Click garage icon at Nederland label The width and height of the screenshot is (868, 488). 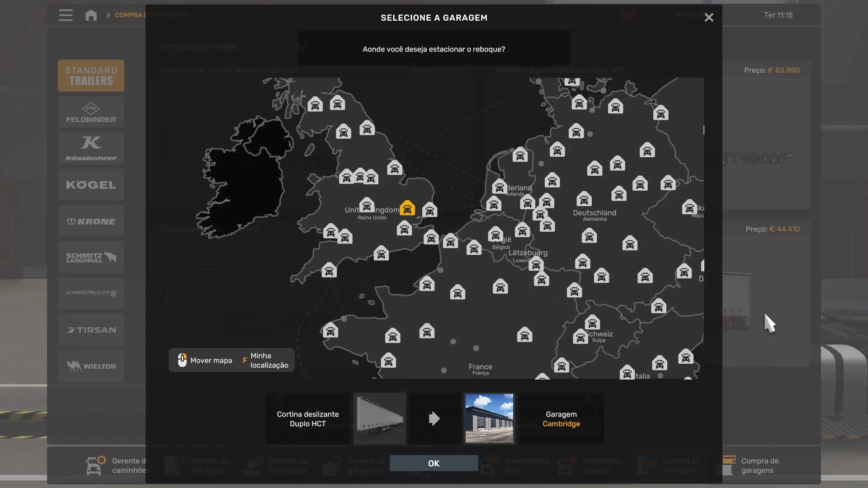500,187
